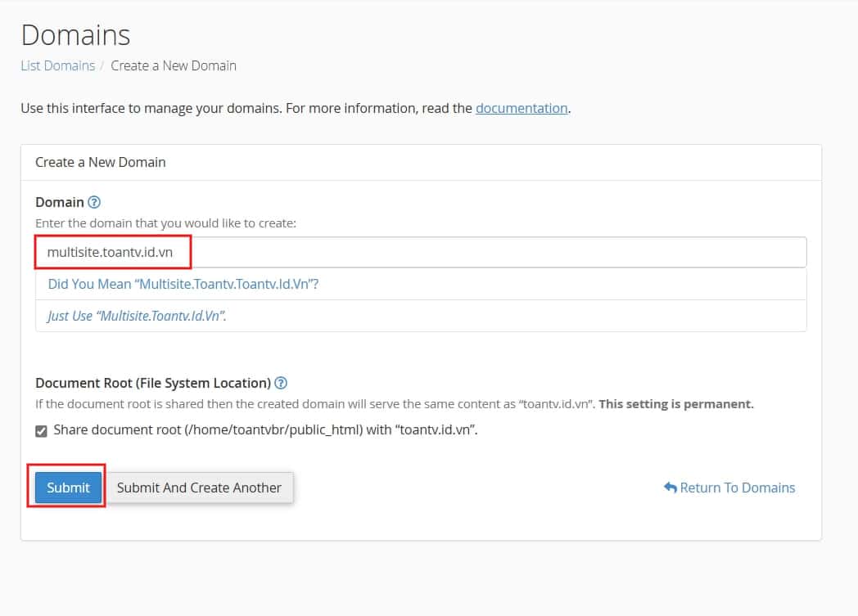Uncheck the Share document root checkbox

click(42, 430)
